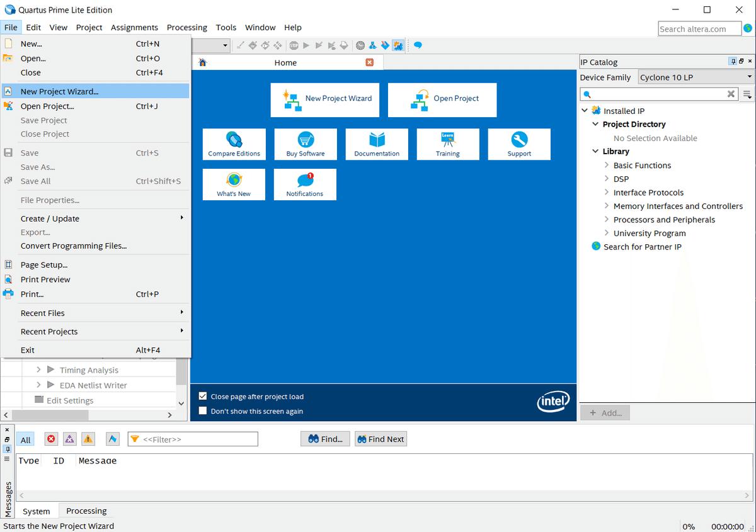Open the Assignments menu

coord(134,28)
